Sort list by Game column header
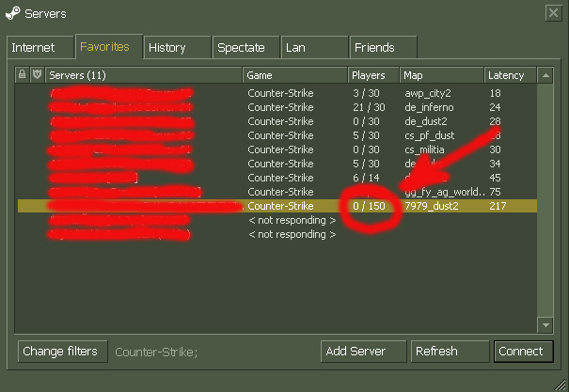Screen dimensions: 569x392 (x=295, y=75)
